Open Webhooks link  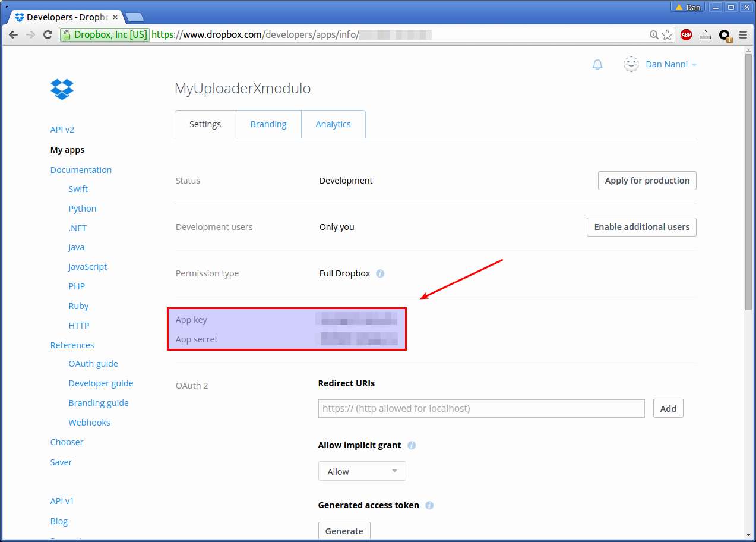tap(90, 423)
